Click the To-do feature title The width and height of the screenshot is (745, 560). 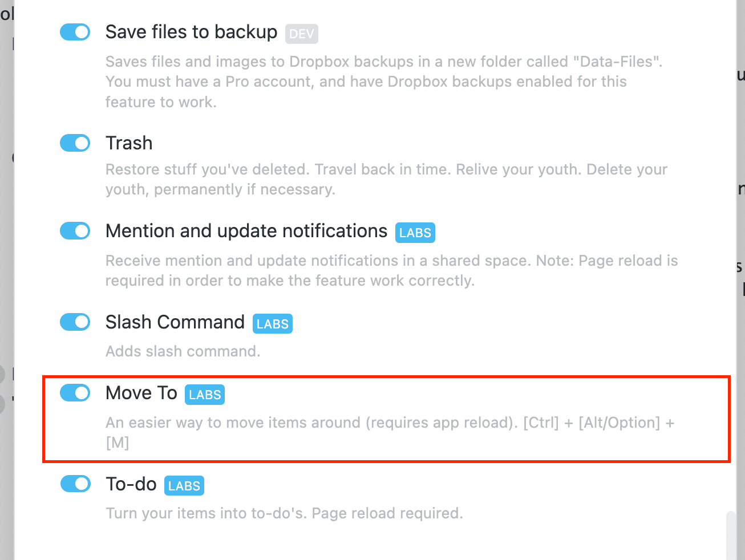pos(131,484)
